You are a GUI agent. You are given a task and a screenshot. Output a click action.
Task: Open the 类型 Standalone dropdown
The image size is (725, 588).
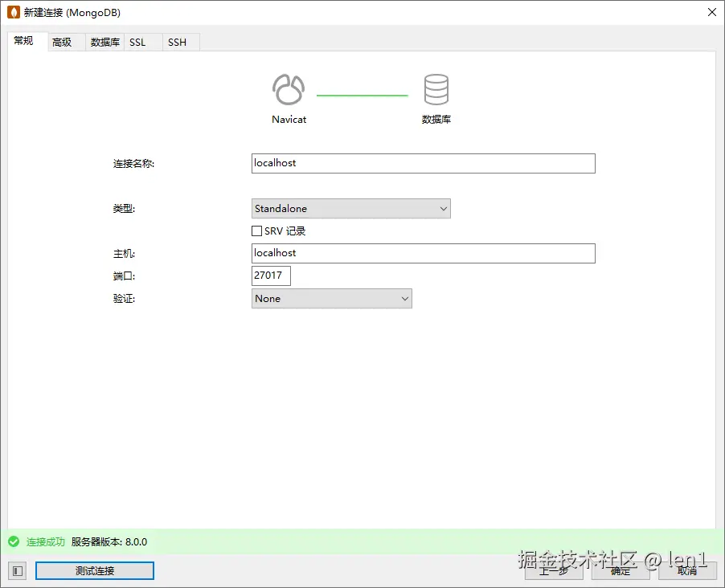click(x=351, y=209)
